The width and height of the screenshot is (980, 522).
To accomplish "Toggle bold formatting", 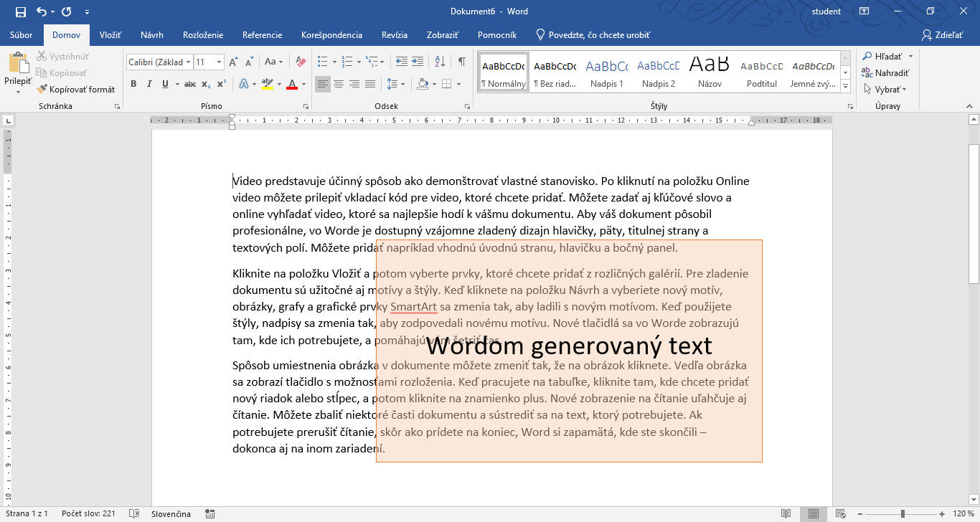I will click(x=133, y=84).
